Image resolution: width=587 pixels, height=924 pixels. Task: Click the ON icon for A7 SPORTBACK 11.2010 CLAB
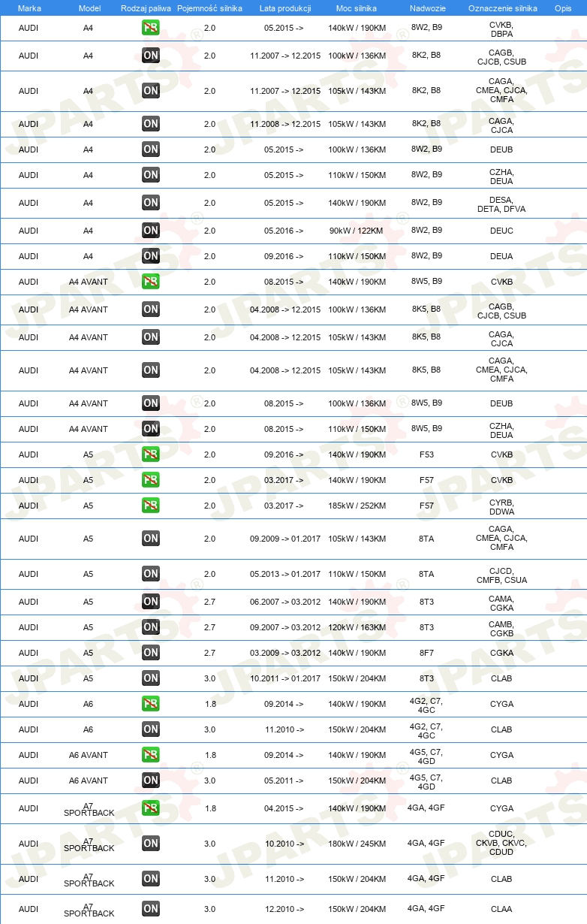pyautogui.click(x=151, y=879)
